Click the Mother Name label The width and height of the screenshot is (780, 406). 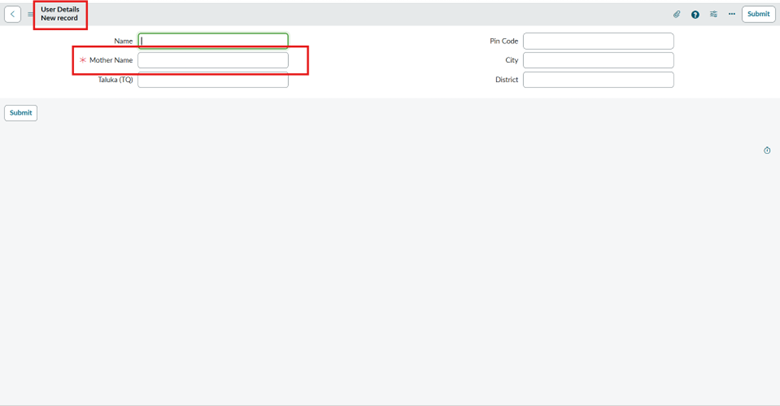coord(111,60)
